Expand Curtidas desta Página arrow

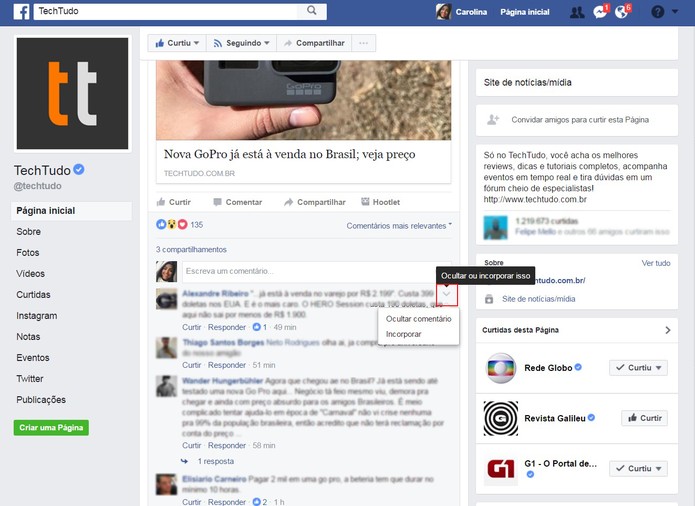click(668, 330)
